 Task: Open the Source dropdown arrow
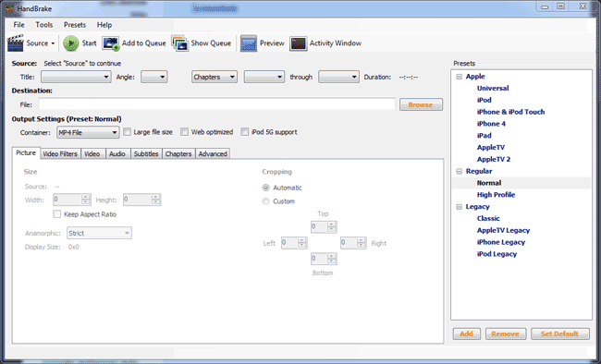[53, 43]
